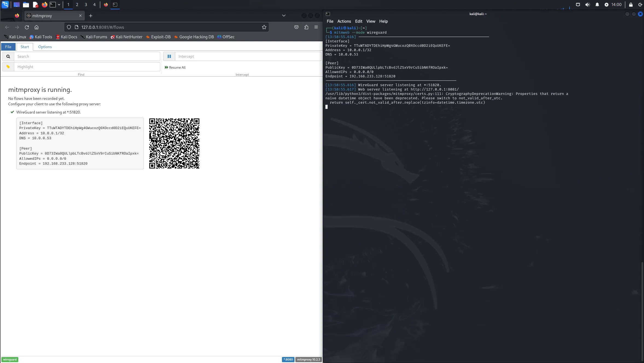Mute volume via system tray speaker

[587, 5]
